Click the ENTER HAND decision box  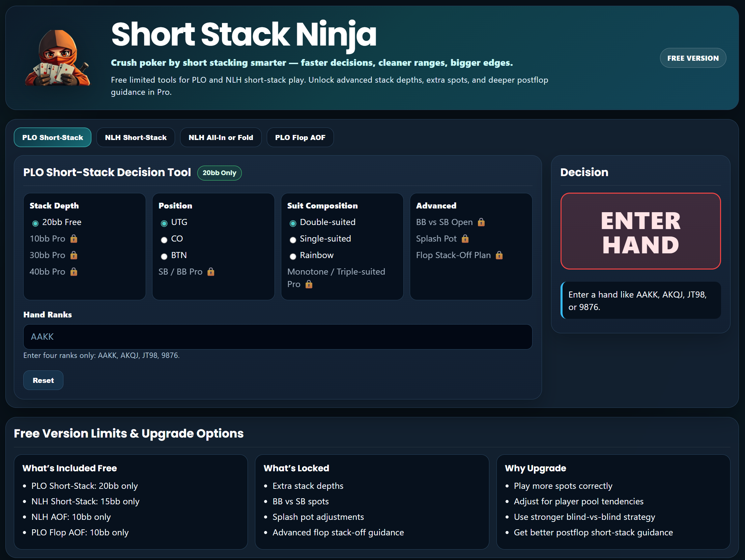click(x=640, y=231)
